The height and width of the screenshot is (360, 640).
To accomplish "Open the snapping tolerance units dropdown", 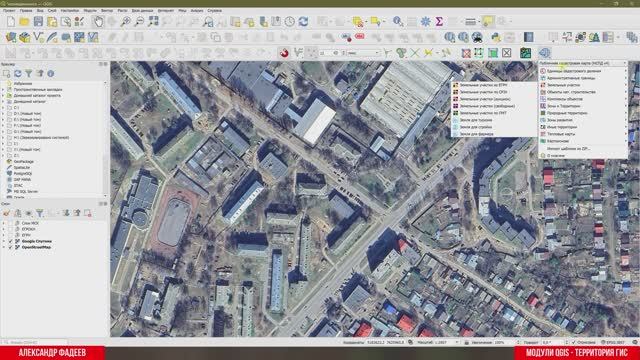I will [363, 53].
